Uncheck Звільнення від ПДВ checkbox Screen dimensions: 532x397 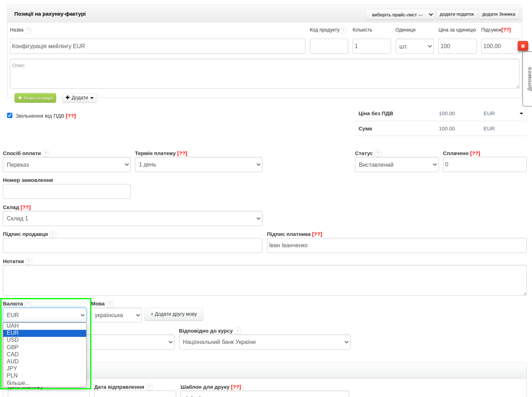(10, 116)
